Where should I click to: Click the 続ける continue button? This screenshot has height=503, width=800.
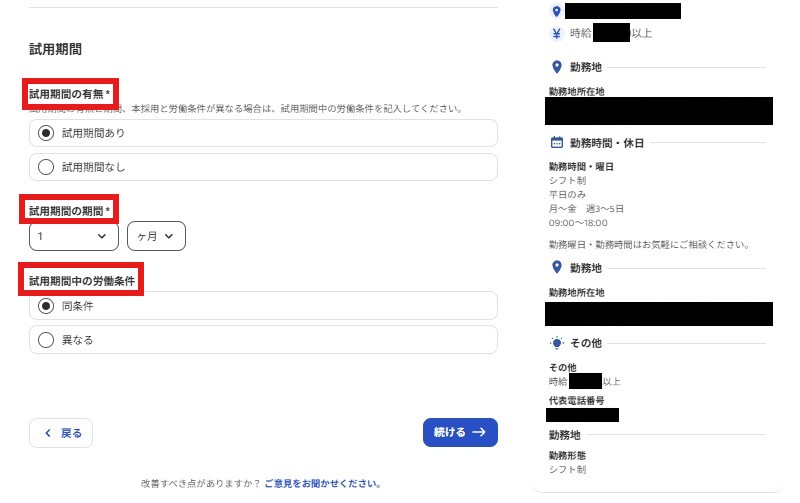point(460,432)
